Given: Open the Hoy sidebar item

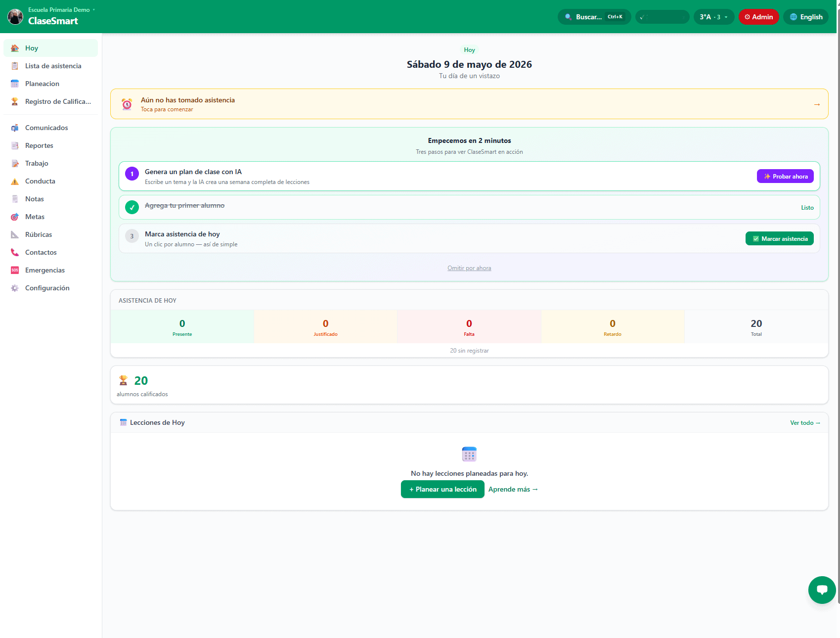Looking at the screenshot, I should (x=50, y=48).
